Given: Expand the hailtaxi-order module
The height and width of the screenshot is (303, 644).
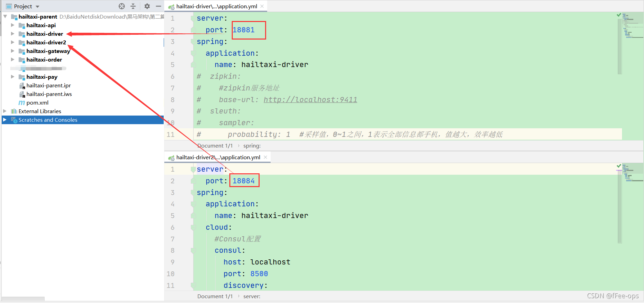Looking at the screenshot, I should pyautogui.click(x=13, y=59).
